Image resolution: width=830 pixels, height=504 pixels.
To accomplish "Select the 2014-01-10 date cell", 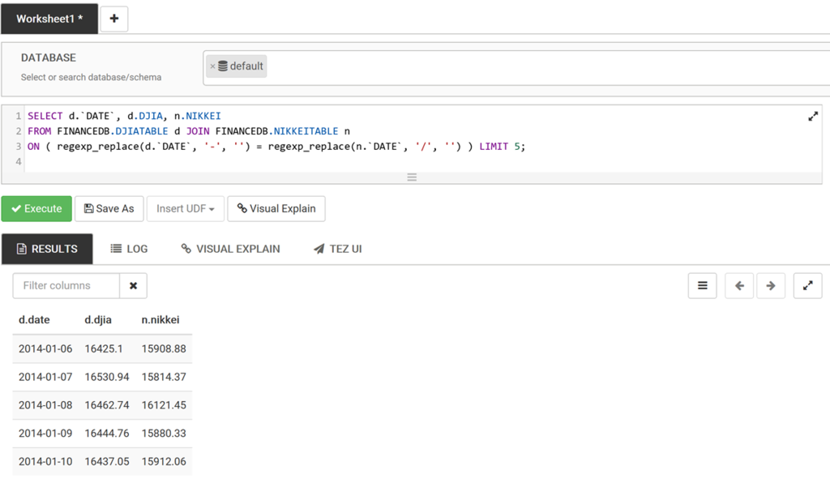I will (x=45, y=461).
